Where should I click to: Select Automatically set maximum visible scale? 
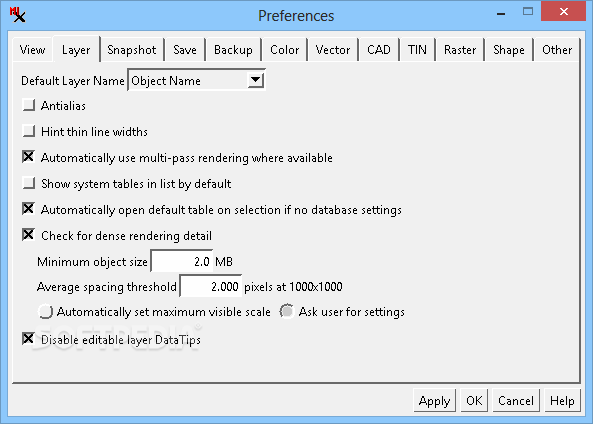(45, 312)
